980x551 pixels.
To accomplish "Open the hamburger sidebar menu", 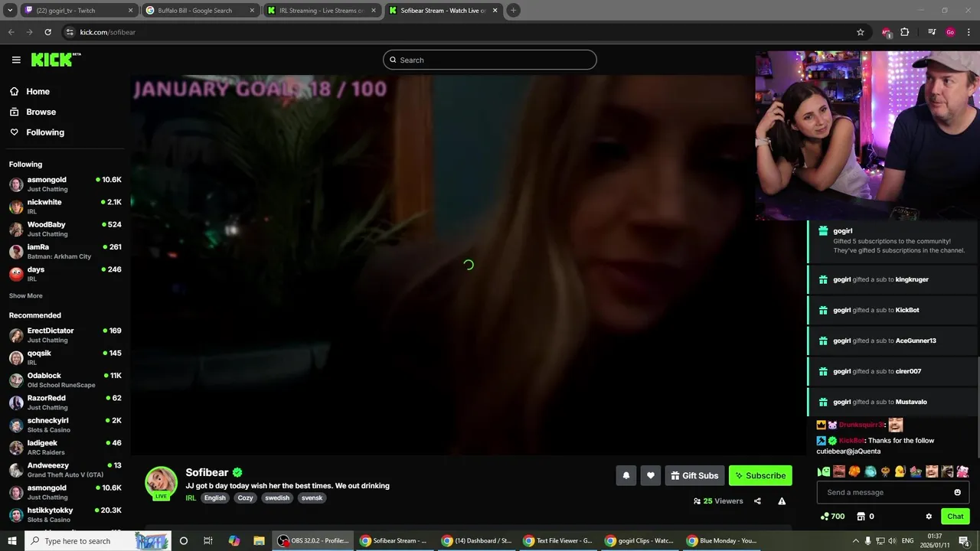I will (16, 60).
